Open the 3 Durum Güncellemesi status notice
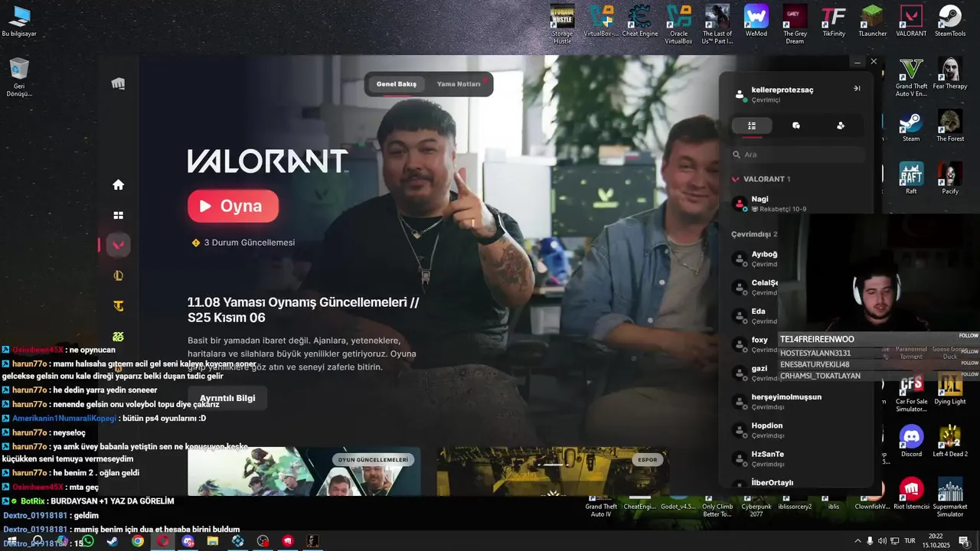Viewport: 980px width, 551px height. (243, 243)
